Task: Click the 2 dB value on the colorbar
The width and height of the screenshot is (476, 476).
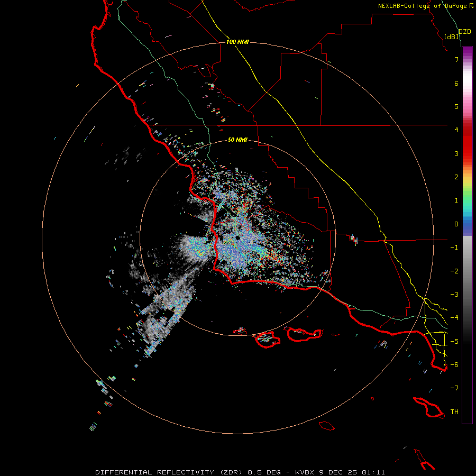Action: [x=456, y=177]
